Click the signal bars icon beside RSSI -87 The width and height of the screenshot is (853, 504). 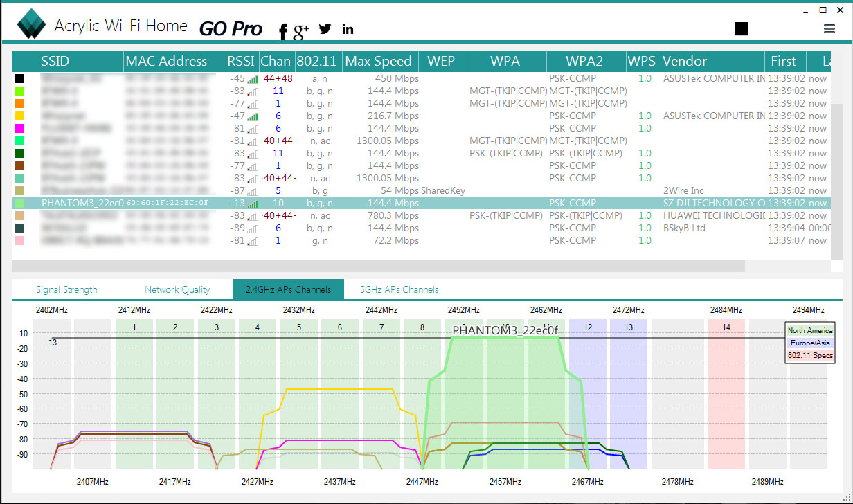point(253,191)
